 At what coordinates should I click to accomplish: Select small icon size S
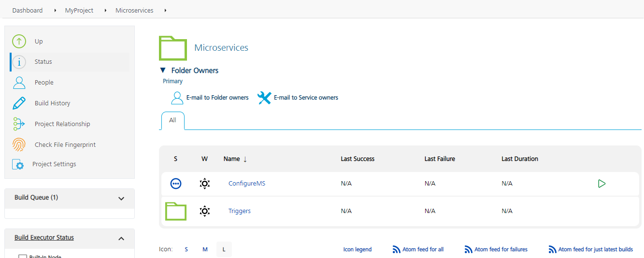[186, 250]
